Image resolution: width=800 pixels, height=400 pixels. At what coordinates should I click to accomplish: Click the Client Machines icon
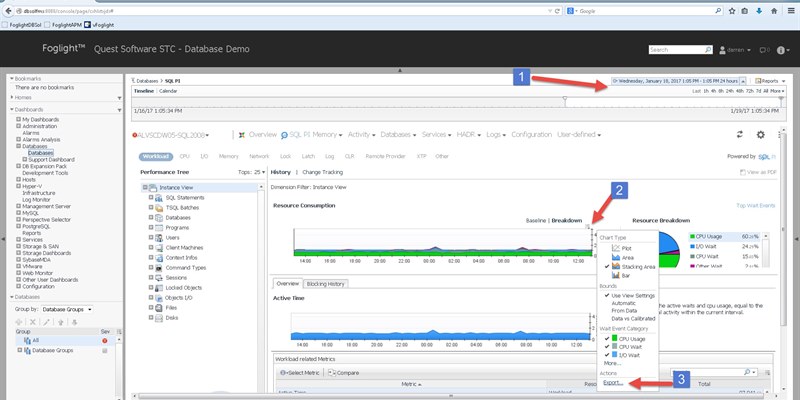[158, 247]
